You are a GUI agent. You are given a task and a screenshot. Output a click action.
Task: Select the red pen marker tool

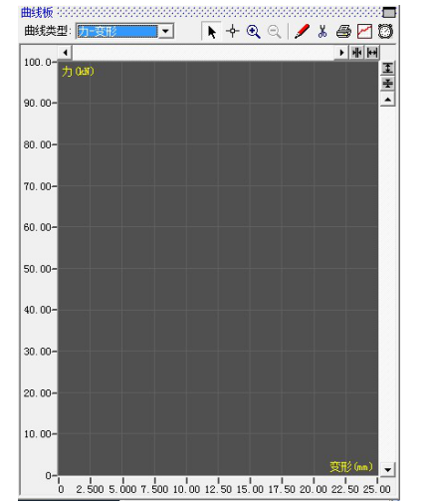point(302,32)
